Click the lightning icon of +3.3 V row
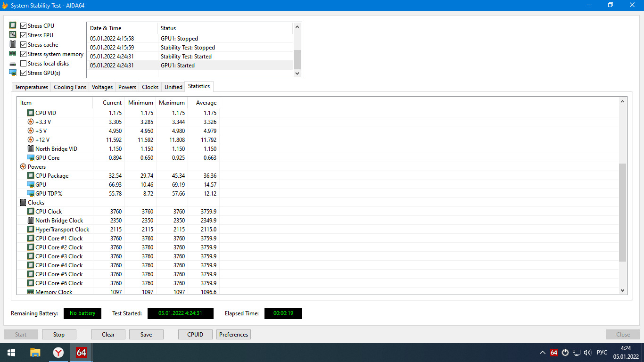 tap(31, 122)
